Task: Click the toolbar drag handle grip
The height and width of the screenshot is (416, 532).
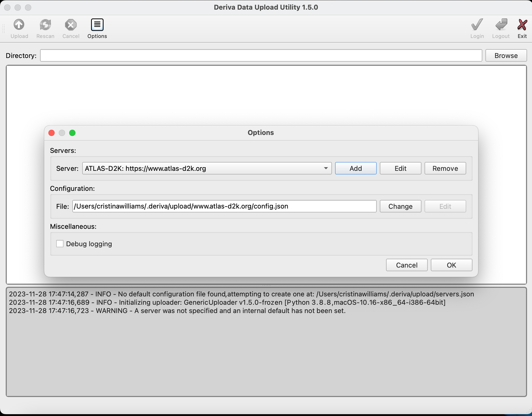Action: (3, 29)
